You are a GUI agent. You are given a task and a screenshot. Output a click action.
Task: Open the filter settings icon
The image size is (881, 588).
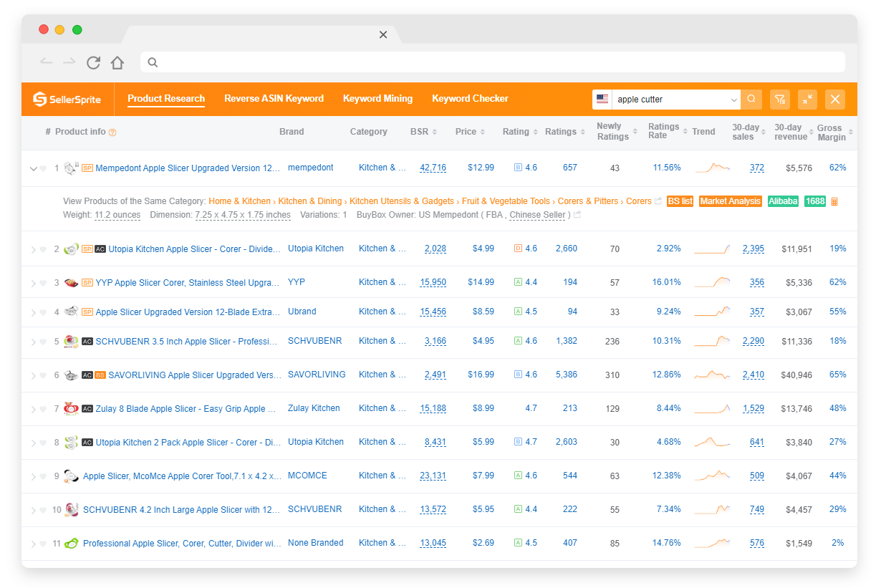(x=779, y=99)
